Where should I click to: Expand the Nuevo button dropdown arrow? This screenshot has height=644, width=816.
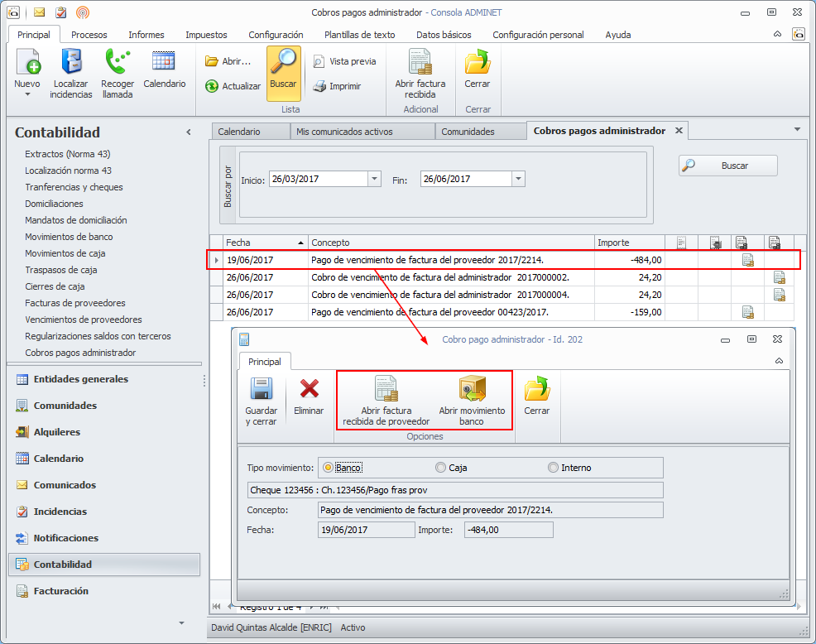click(x=27, y=94)
